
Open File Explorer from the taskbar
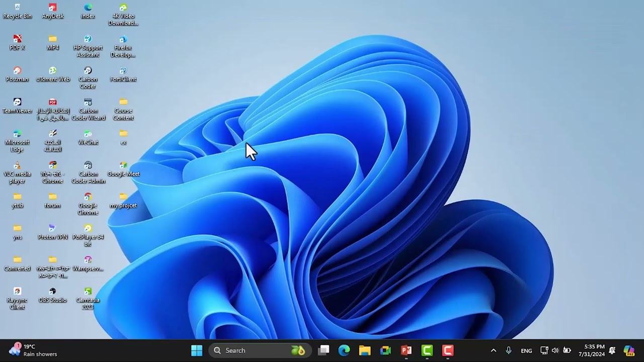pos(365,350)
